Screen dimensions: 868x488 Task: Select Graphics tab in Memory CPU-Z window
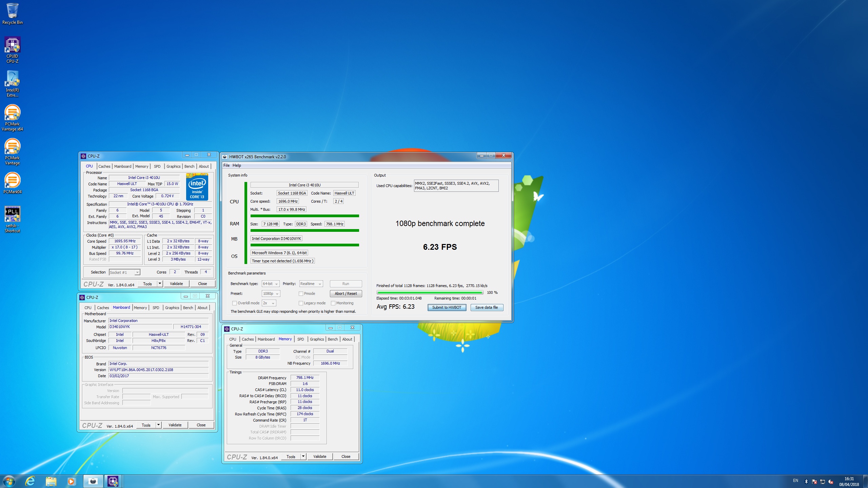[x=317, y=339]
